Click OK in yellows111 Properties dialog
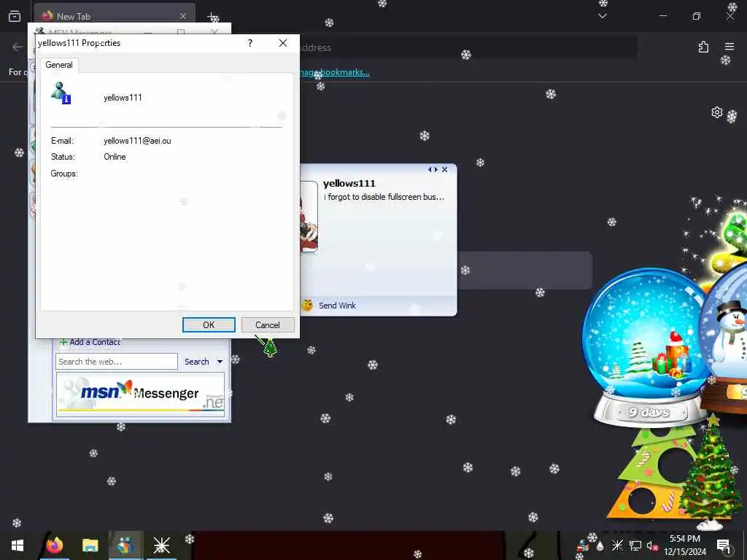The image size is (747, 560). tap(209, 324)
